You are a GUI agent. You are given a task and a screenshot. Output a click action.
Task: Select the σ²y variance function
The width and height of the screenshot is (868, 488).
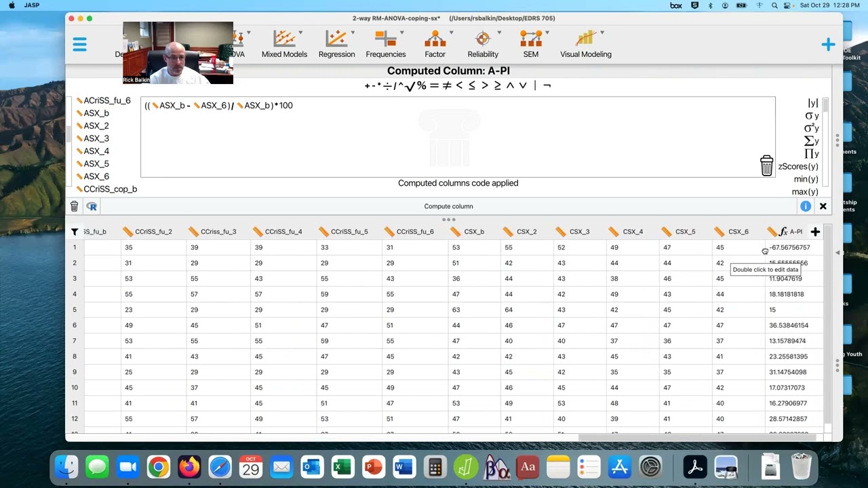click(x=812, y=128)
